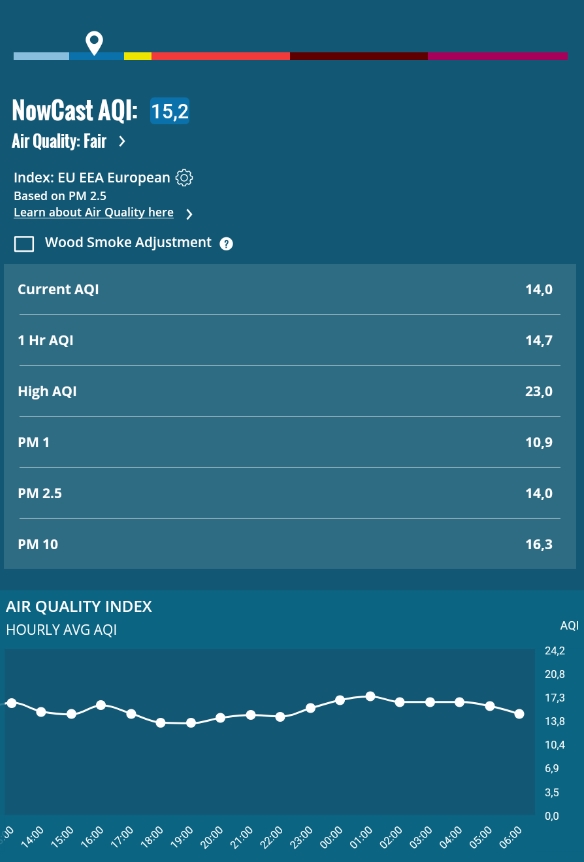584x862 pixels.
Task: Open the index settings gear icon
Action: tap(184, 178)
